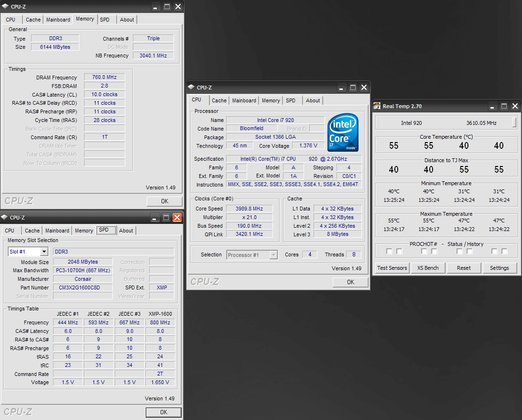Click the Test Sensors button
This screenshot has width=522, height=420.
click(x=392, y=268)
